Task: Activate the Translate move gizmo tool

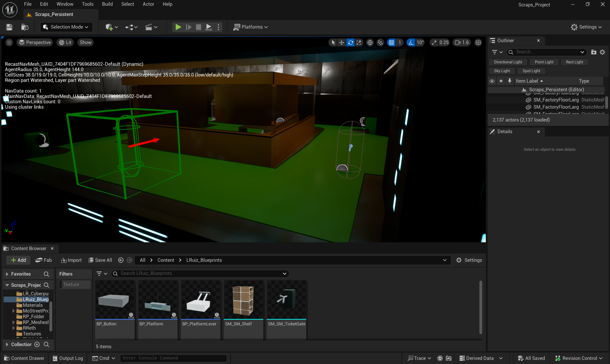Action: (342, 43)
